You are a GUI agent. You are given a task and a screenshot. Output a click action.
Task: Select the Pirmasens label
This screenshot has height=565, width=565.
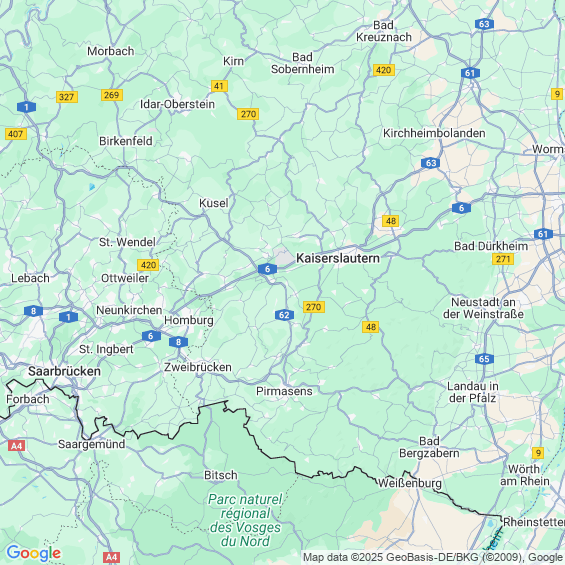(x=284, y=391)
